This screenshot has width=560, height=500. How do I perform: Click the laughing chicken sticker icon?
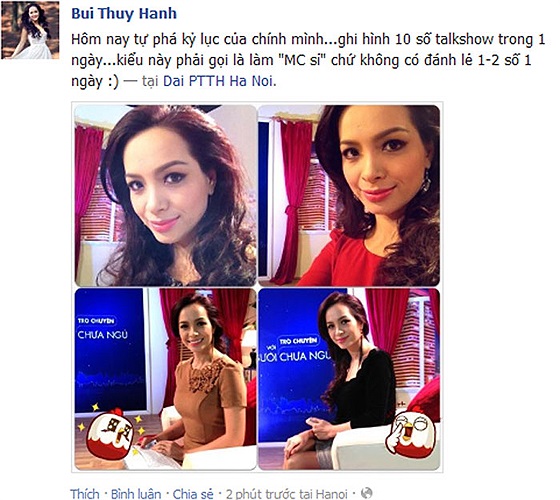click(411, 432)
